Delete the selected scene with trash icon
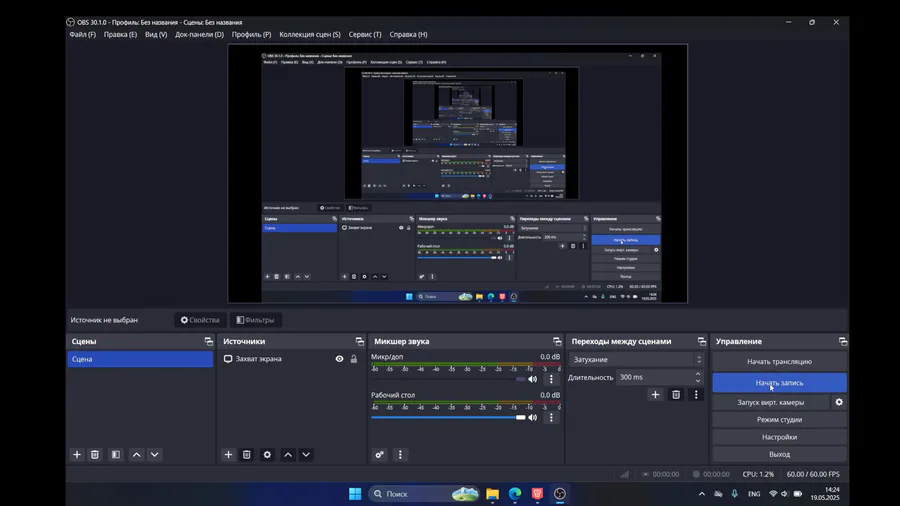This screenshot has width=900, height=506. (95, 454)
